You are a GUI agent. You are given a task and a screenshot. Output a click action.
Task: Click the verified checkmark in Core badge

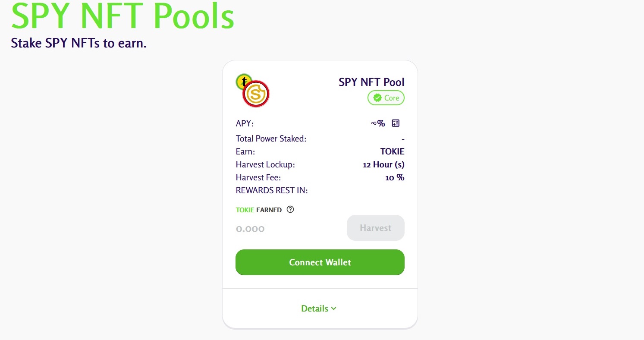pos(377,98)
